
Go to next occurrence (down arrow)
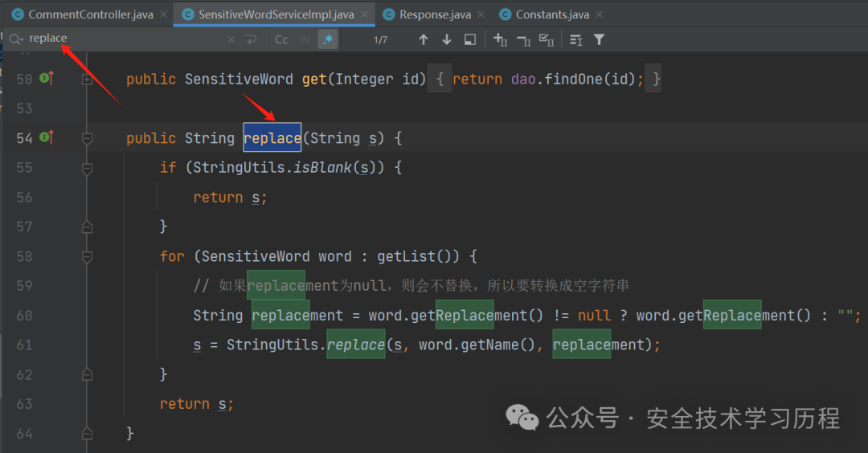click(x=446, y=39)
